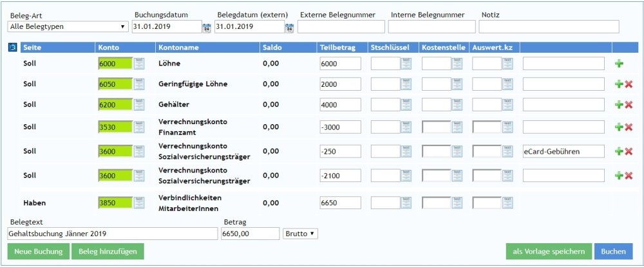Click the Betrag field showing 6650,00

250,234
